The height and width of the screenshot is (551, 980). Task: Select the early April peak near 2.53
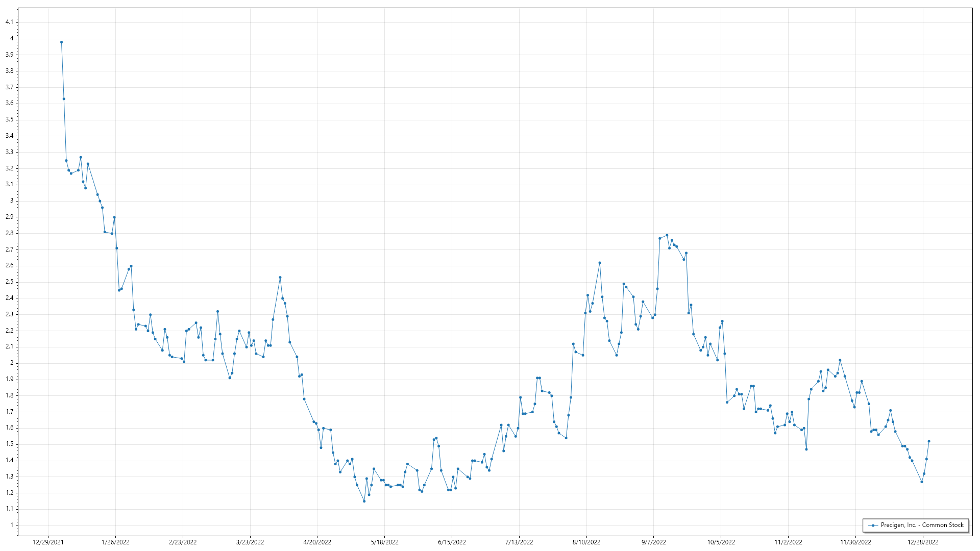(280, 278)
